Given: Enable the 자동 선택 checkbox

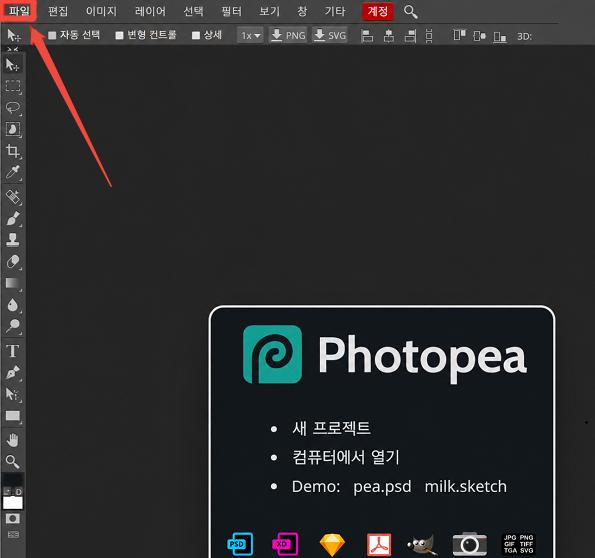Looking at the screenshot, I should click(52, 36).
